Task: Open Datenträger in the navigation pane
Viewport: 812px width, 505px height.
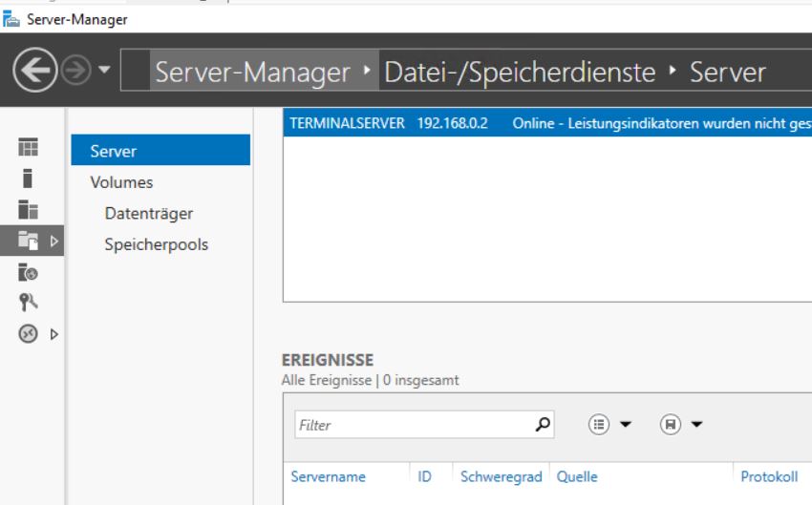Action: pos(149,213)
